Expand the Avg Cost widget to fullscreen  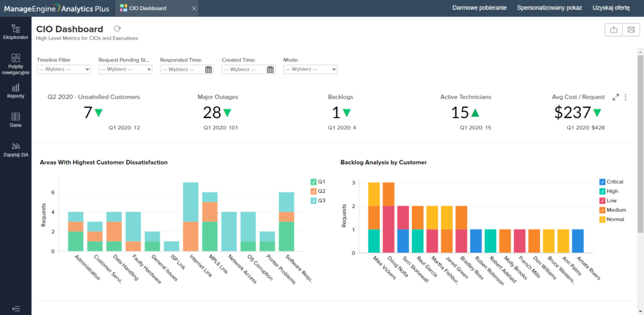pos(616,97)
